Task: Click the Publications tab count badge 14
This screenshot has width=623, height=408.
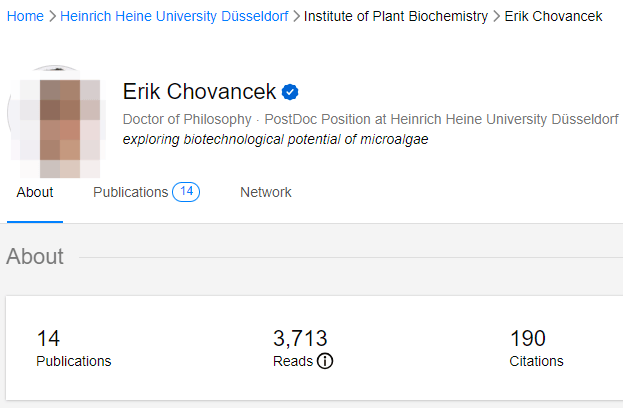Action: coord(186,192)
